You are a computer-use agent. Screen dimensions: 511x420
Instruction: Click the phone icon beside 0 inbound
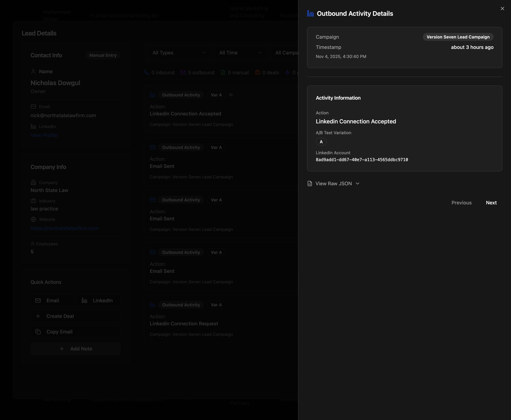click(x=146, y=73)
